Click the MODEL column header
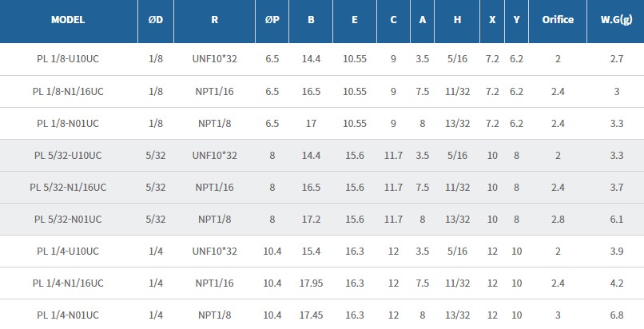This screenshot has height=329, width=644. coord(68,20)
